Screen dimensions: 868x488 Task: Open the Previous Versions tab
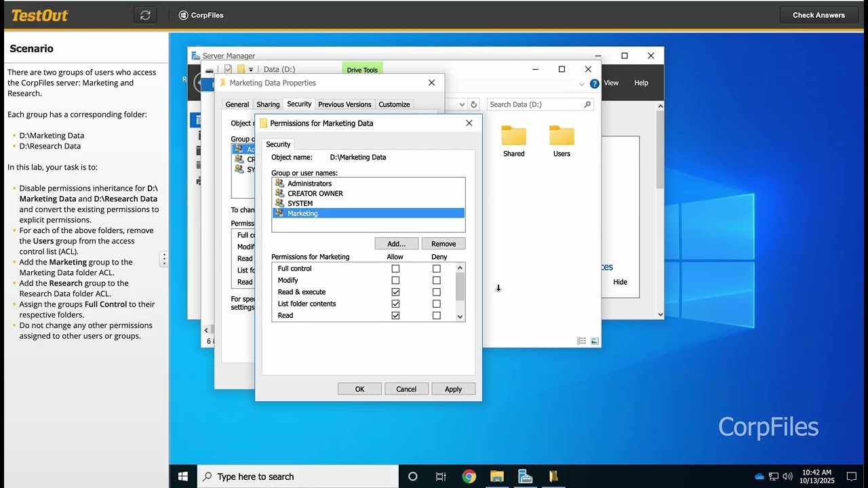344,104
